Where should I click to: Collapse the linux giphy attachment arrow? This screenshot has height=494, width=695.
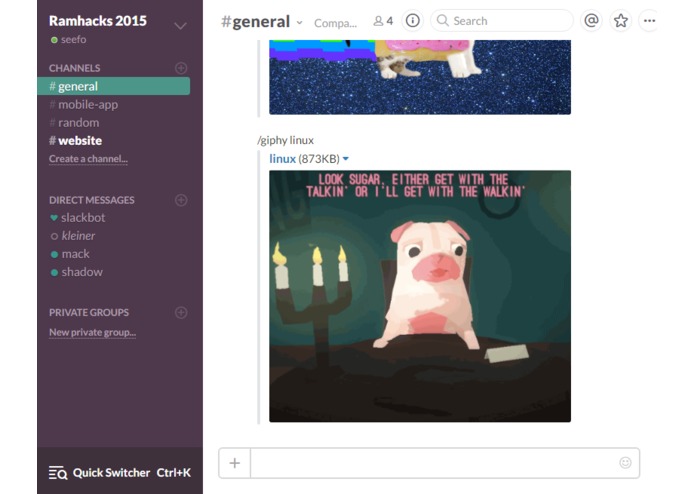tap(346, 159)
